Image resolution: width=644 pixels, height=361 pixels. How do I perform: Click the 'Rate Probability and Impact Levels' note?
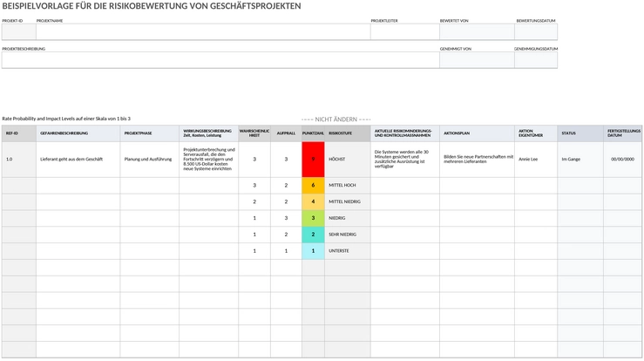(x=66, y=119)
